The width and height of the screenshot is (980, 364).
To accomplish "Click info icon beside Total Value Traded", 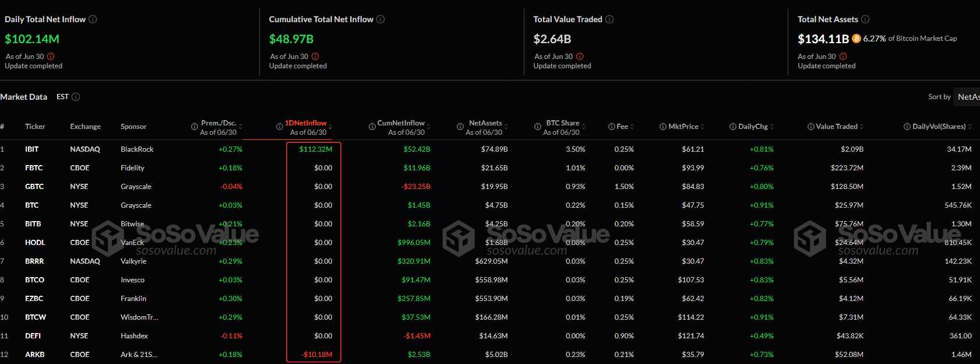I will click(x=609, y=19).
